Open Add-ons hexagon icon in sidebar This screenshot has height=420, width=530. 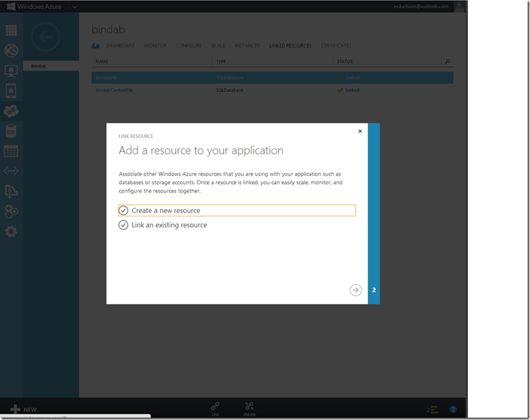pos(11,211)
